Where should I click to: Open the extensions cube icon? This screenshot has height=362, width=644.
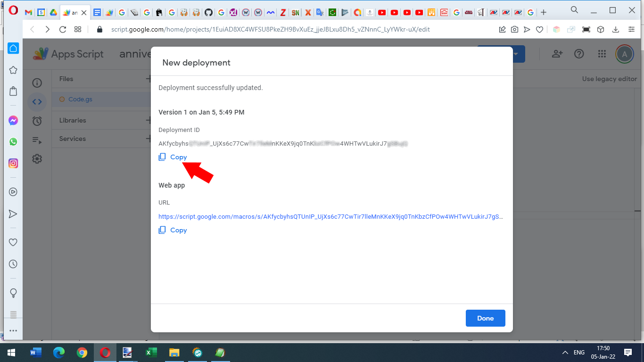coord(601,29)
